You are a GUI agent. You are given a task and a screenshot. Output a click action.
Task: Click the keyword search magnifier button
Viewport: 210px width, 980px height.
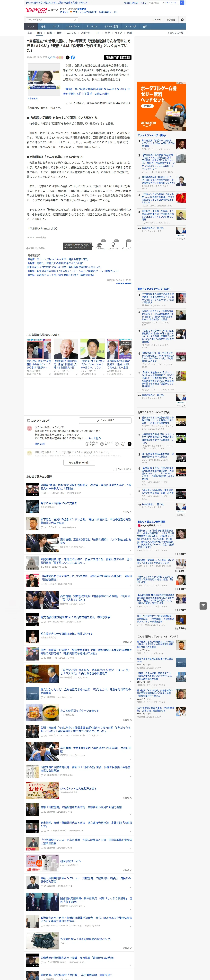(x=75, y=20)
